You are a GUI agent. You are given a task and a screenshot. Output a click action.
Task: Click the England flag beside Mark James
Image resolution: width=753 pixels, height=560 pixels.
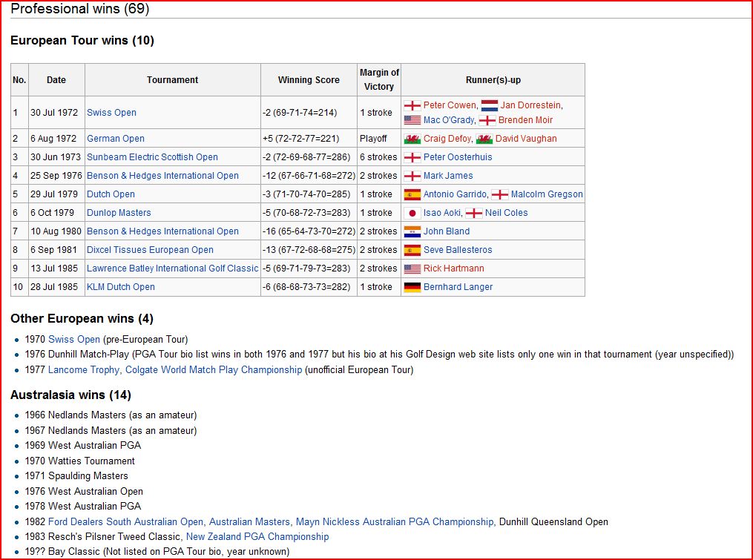point(412,176)
